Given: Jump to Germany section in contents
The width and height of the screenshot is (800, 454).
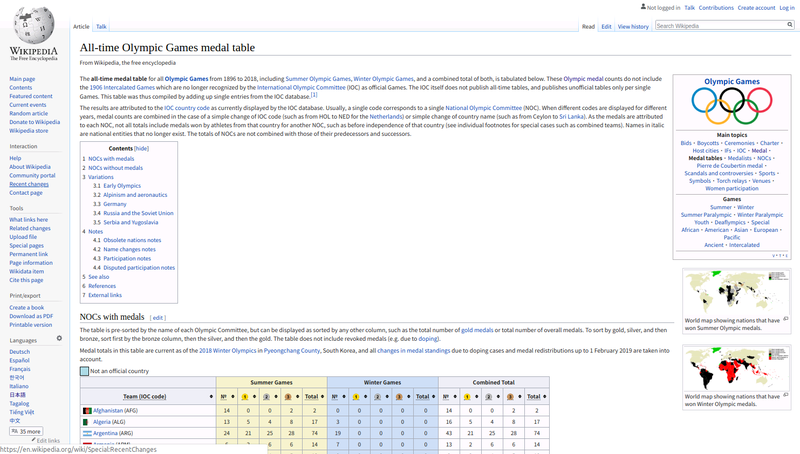Looking at the screenshot, I should point(115,204).
